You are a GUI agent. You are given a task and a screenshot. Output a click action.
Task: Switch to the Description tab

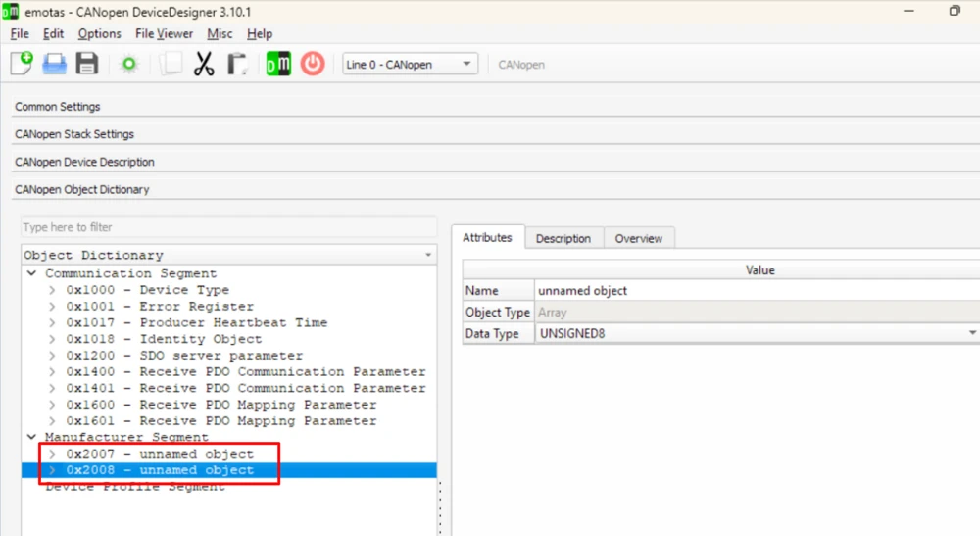563,238
